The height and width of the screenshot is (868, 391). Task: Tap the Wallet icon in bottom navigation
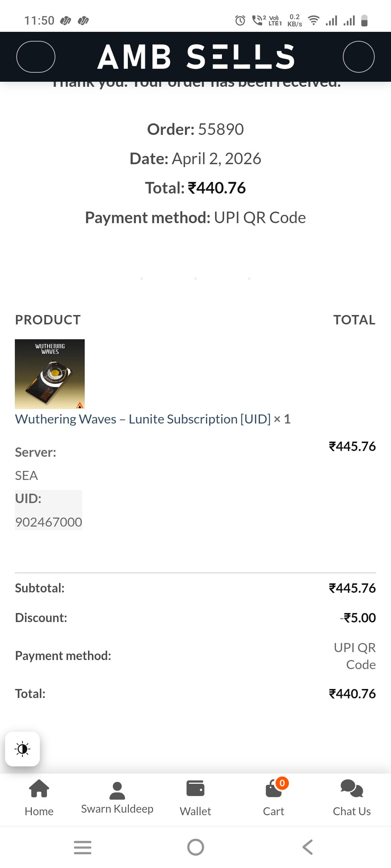[x=195, y=788]
